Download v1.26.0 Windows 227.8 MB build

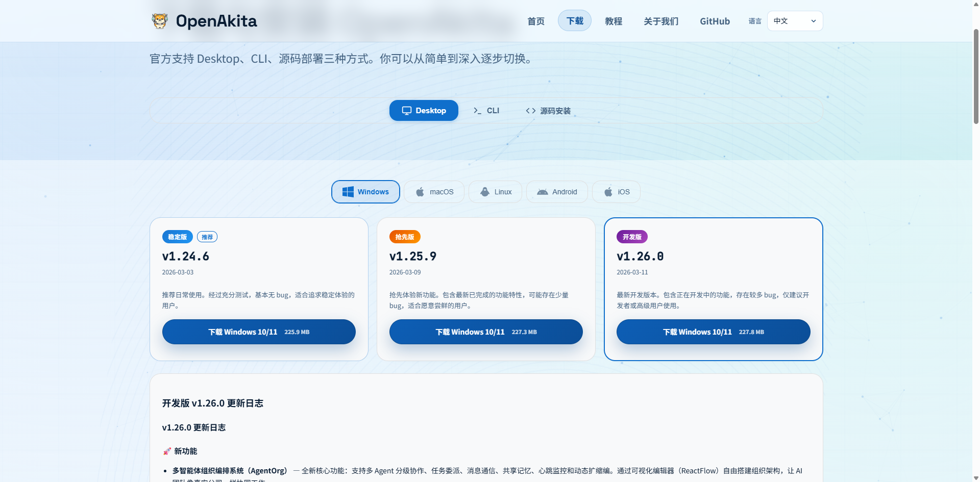point(713,332)
